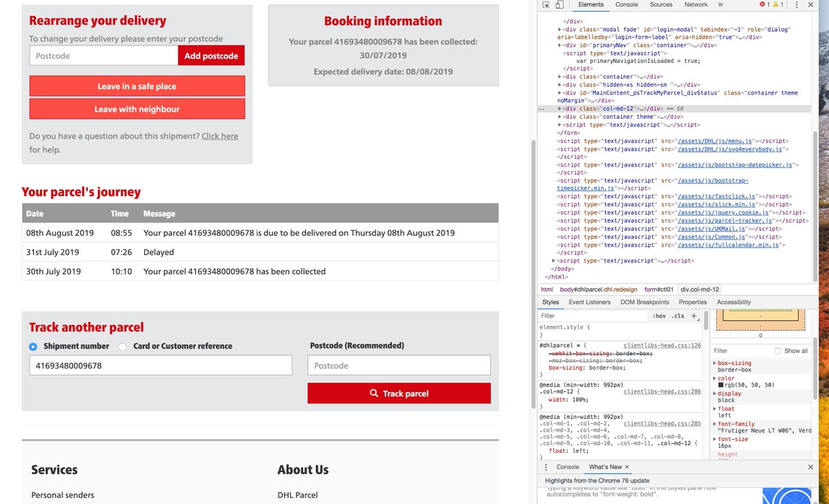Add a new style rule with plus icon
829x504 pixels.
tap(694, 316)
